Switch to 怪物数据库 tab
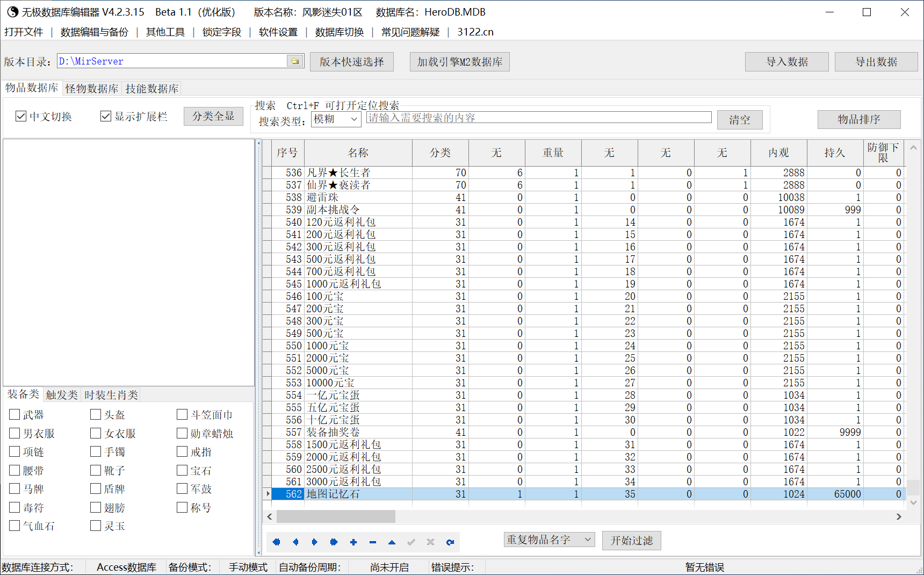Image resolution: width=924 pixels, height=575 pixels. (x=92, y=89)
